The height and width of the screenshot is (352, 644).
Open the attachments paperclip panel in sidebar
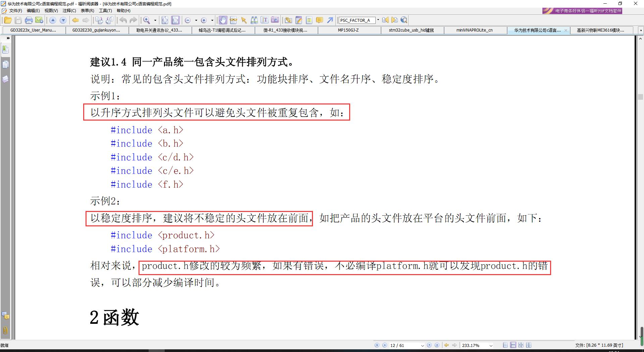(x=5, y=330)
